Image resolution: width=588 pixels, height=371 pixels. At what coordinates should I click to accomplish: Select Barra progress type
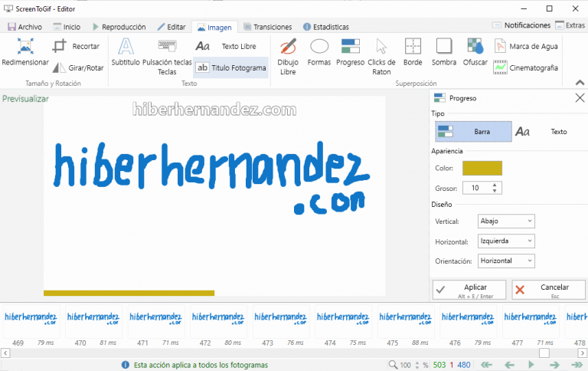473,132
